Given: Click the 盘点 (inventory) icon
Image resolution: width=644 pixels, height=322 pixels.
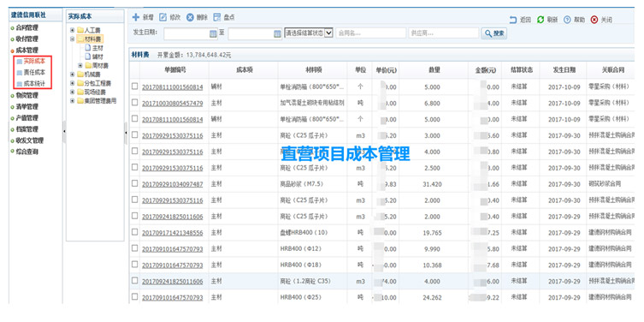Looking at the screenshot, I should pyautogui.click(x=217, y=17).
